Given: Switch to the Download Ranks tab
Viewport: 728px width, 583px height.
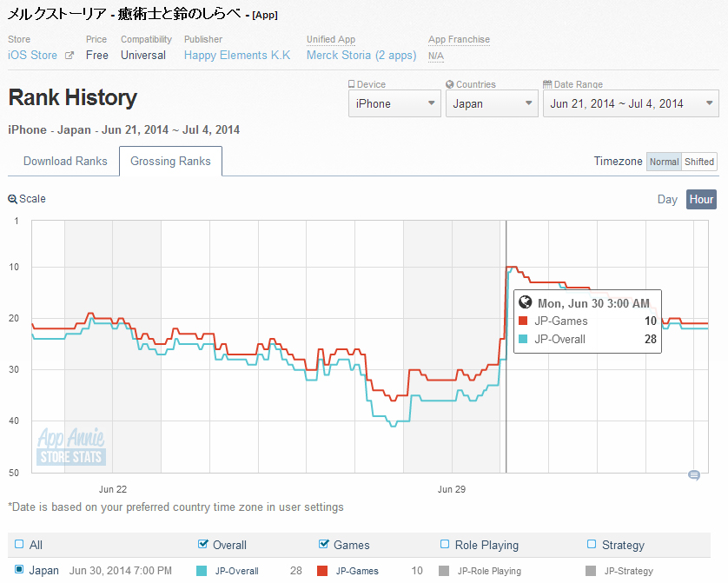Looking at the screenshot, I should 65,161.
